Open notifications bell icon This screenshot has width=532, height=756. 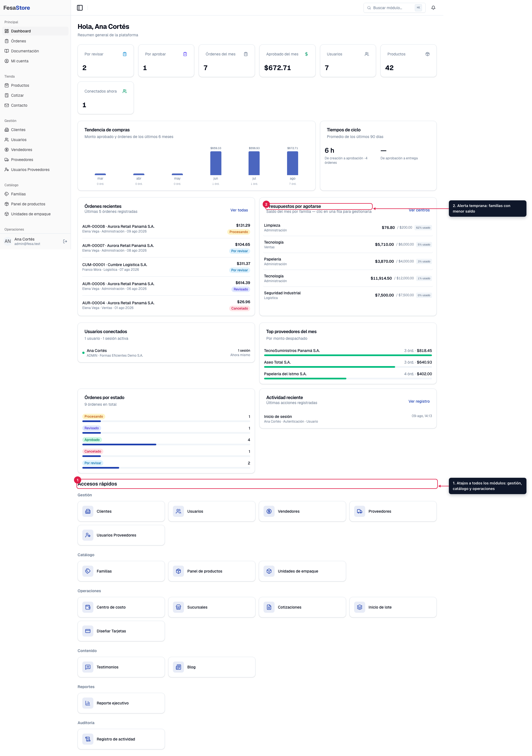[433, 7]
